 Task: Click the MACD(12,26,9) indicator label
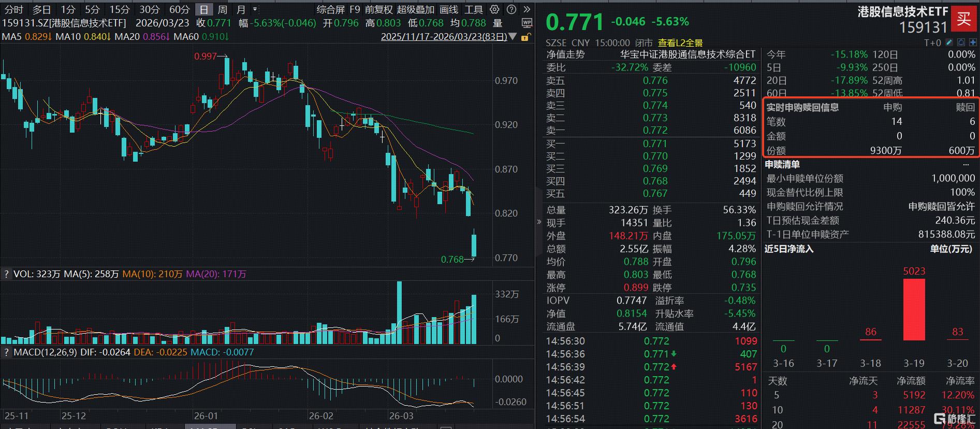(46, 352)
